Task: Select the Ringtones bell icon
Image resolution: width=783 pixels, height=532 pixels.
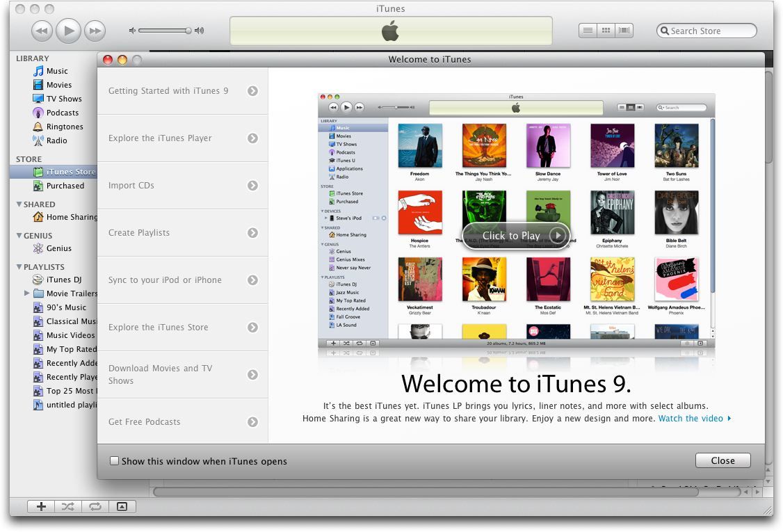Action: 38,127
